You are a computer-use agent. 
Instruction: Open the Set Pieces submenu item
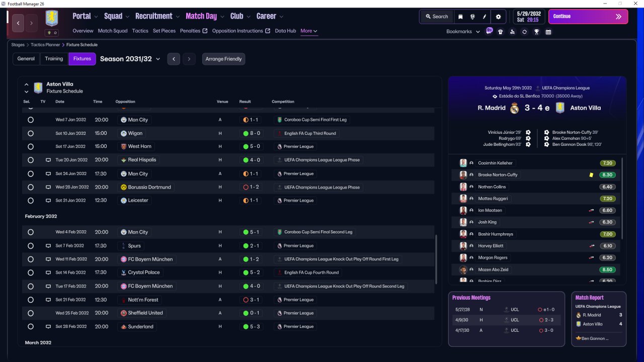click(x=164, y=31)
